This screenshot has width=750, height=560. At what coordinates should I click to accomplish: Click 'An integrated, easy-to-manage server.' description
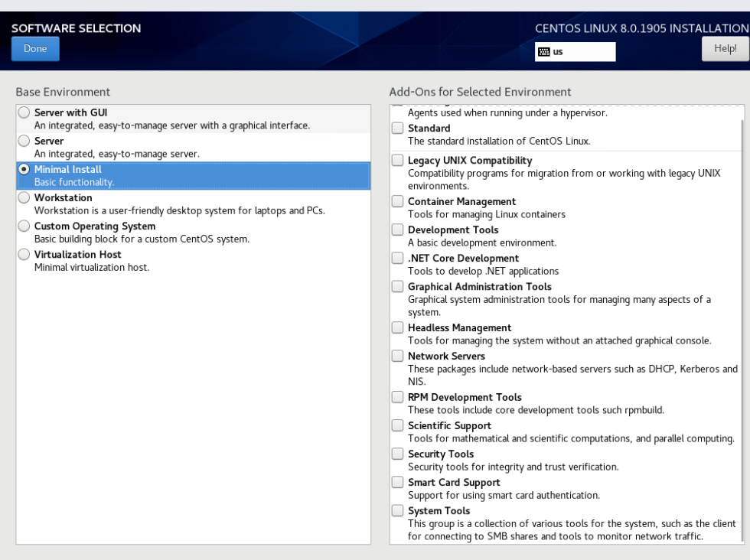click(116, 154)
